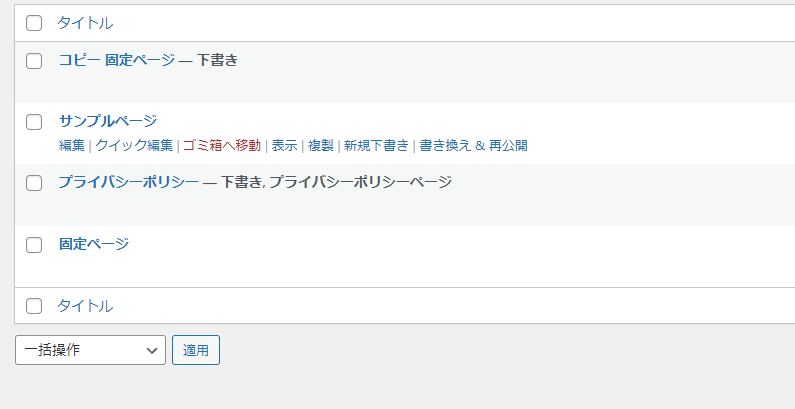The image size is (795, 409).
Task: Click クイック編集 under サンプルページ
Action: 134,145
